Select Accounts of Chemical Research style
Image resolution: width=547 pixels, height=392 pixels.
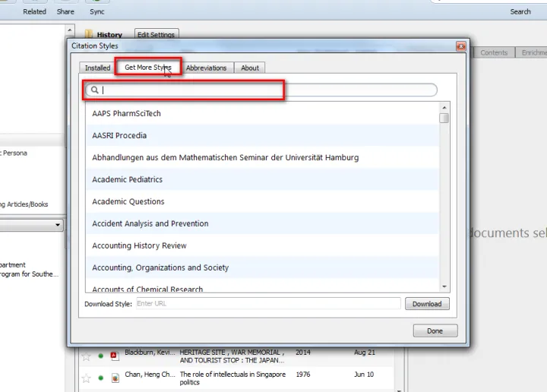click(262, 286)
